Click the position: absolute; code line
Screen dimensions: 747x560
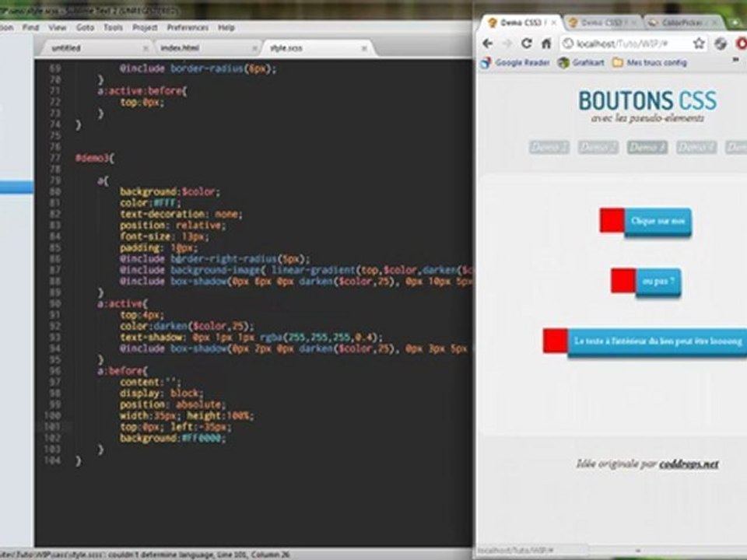point(173,404)
